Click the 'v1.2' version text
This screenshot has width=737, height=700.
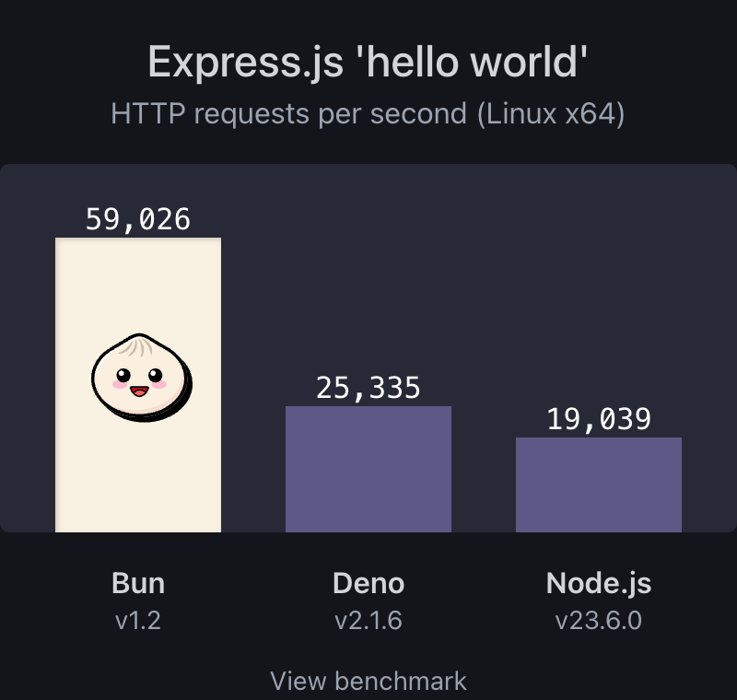tap(138, 620)
